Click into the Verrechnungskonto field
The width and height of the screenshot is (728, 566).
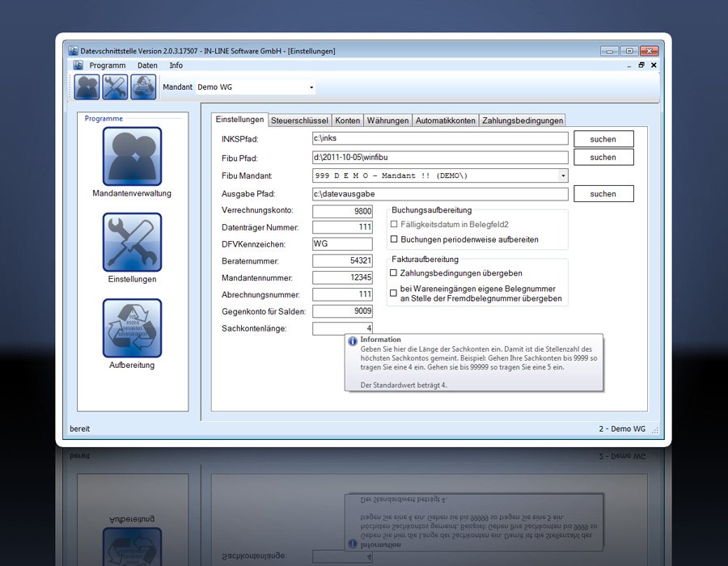click(x=342, y=211)
